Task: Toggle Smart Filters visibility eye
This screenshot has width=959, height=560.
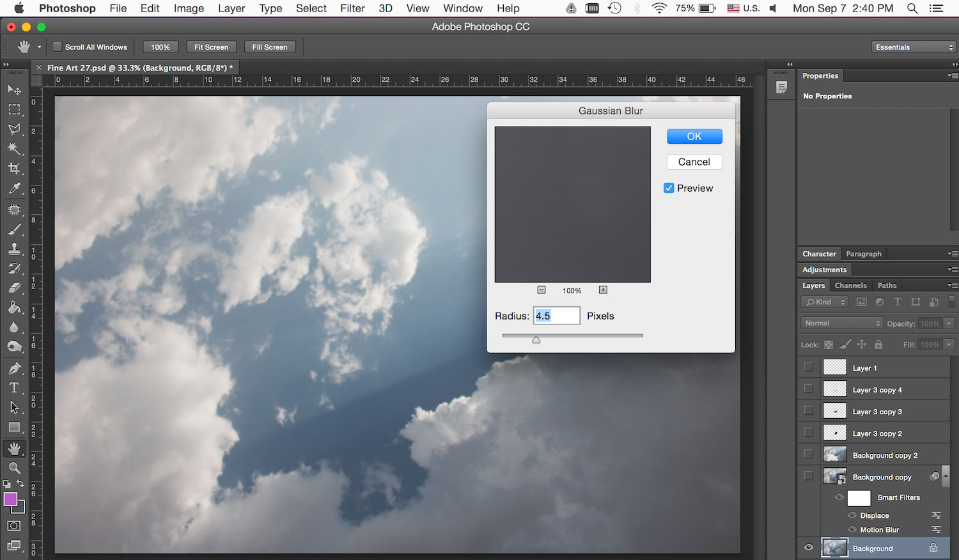Action: [839, 497]
